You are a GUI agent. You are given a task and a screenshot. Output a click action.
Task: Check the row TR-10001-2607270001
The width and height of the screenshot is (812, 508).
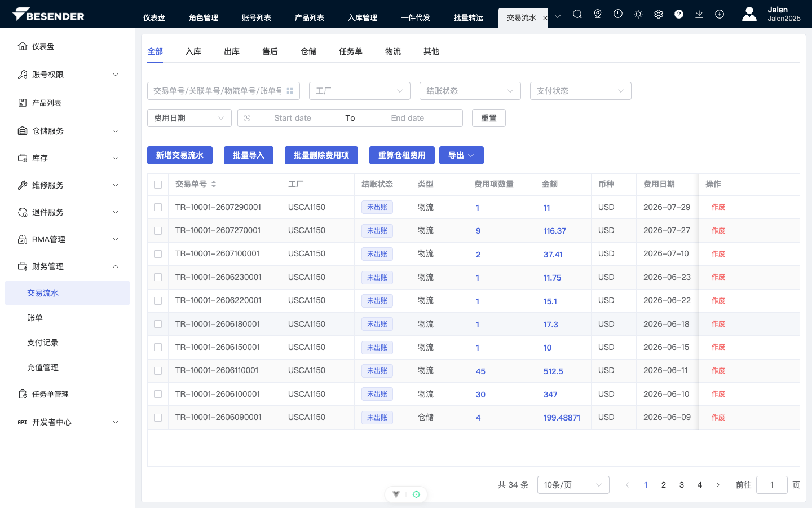pos(158,231)
